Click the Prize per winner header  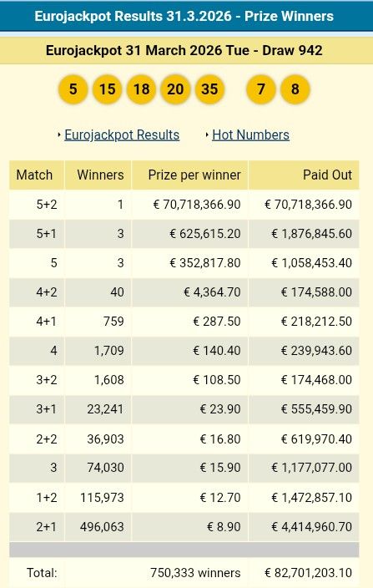pos(190,175)
